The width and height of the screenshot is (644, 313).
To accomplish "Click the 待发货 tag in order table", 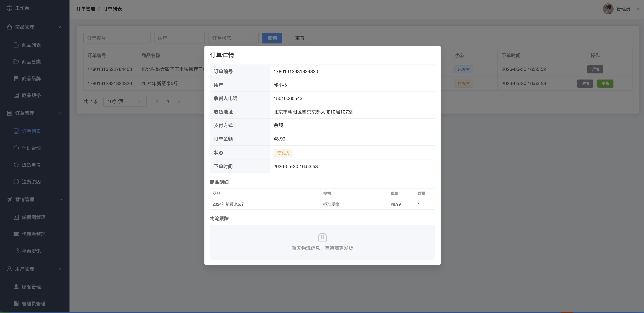I will [464, 84].
